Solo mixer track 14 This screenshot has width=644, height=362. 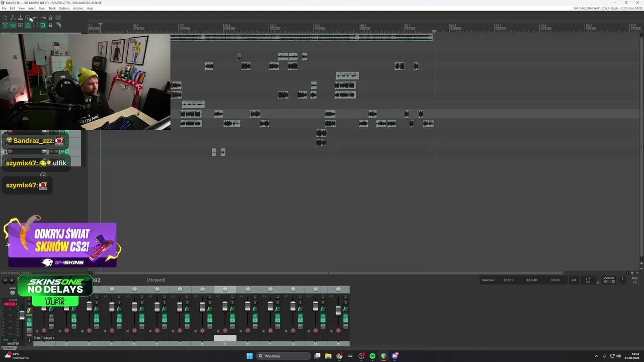[346, 303]
